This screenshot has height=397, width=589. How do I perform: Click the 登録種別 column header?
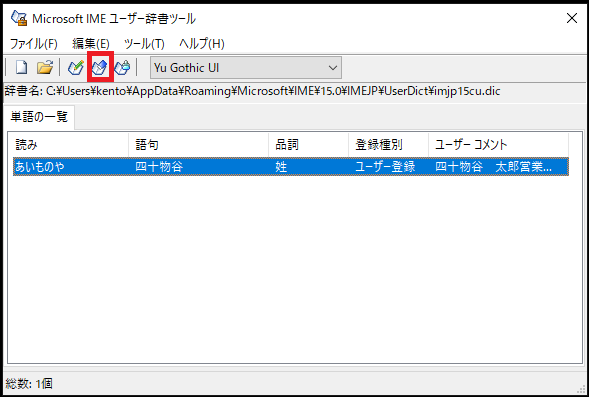(388, 145)
